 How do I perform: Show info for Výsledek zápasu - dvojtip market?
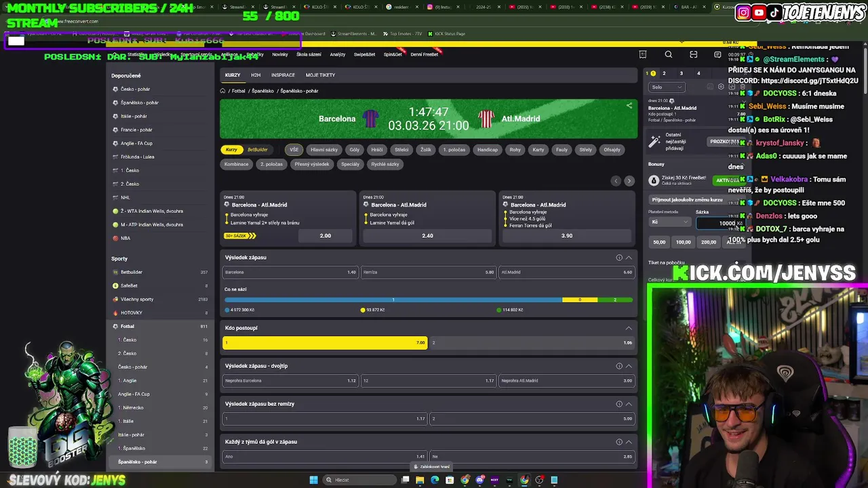[x=619, y=366]
